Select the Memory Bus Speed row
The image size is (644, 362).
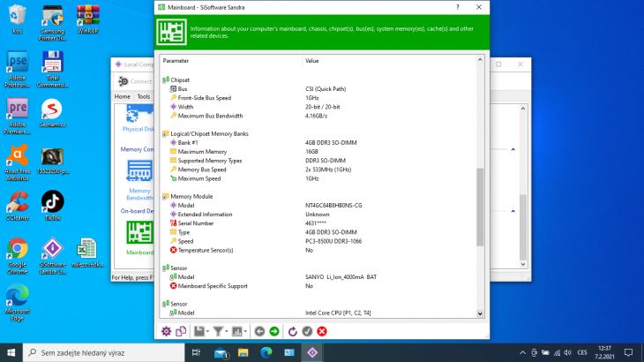tap(202, 170)
